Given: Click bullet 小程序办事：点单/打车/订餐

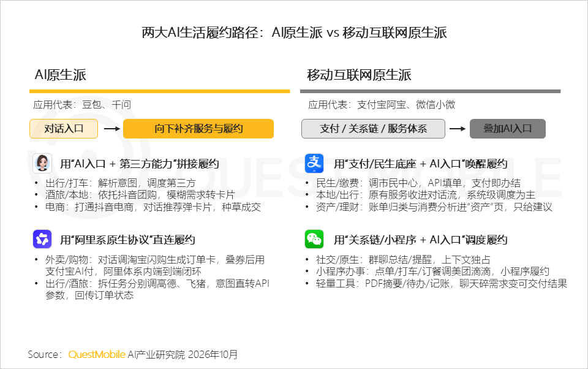Looking at the screenshot, I should pyautogui.click(x=433, y=272).
